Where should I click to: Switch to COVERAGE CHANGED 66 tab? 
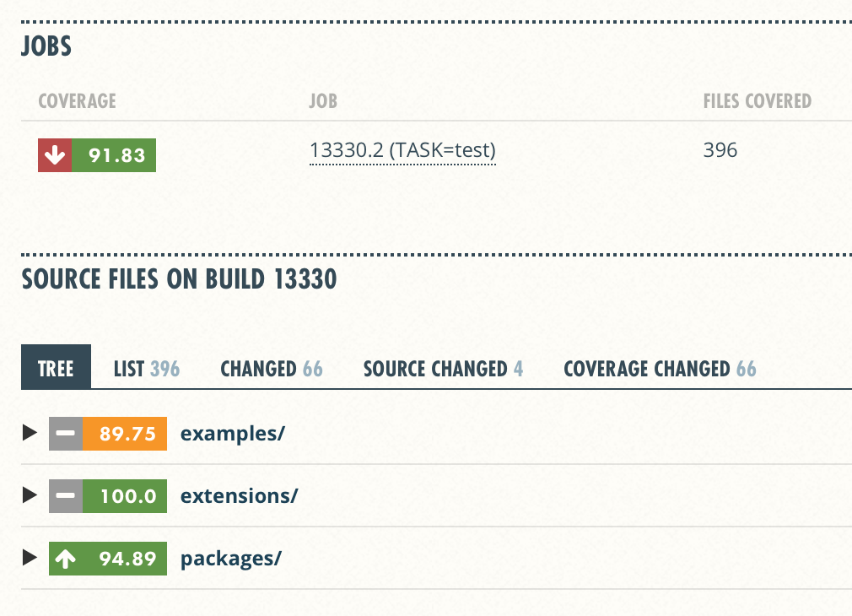tap(661, 369)
